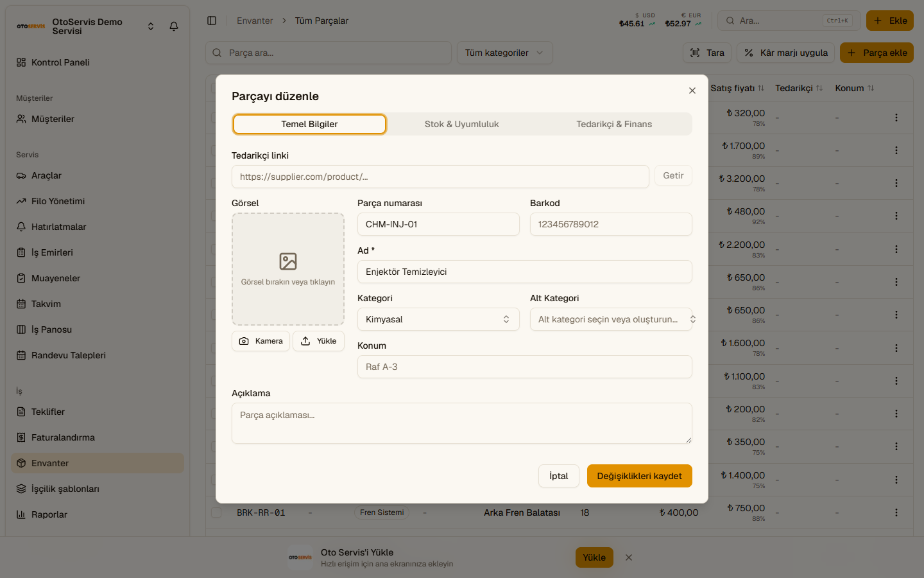Viewport: 924px width, 578px height.
Task: Expand the Tüm kategoriler filter
Action: pyautogui.click(x=504, y=53)
